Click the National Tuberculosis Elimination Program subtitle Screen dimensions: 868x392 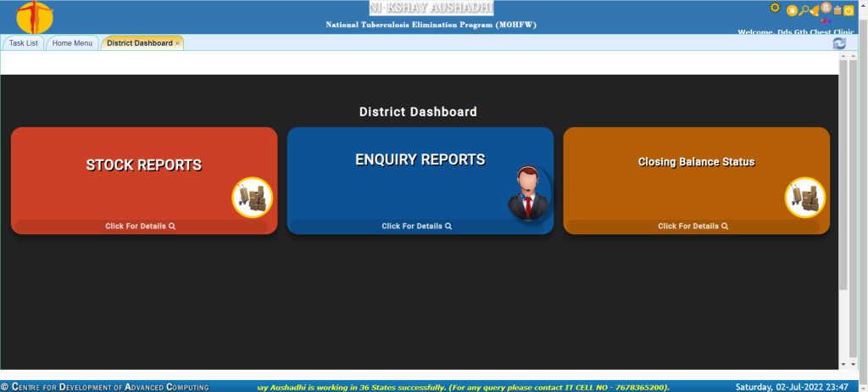coord(431,25)
